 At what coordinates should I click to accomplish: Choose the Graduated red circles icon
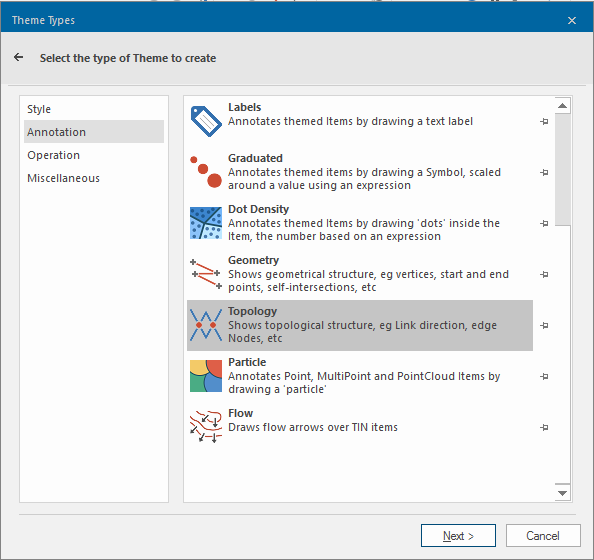click(x=206, y=172)
